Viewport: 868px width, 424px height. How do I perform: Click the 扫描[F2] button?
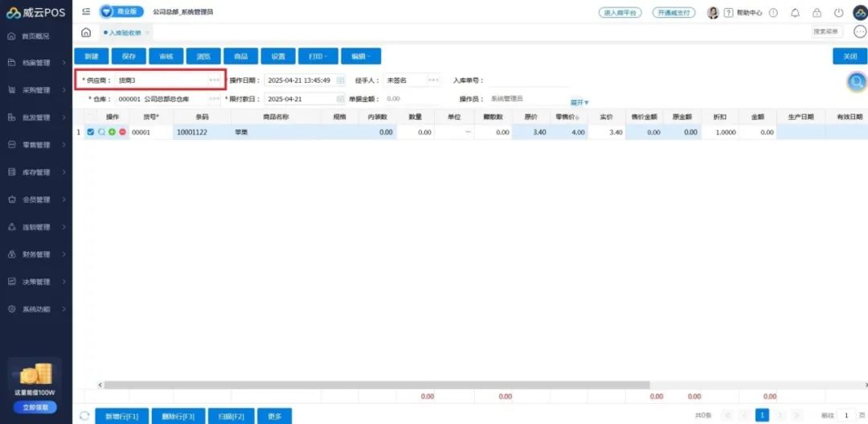pos(231,416)
